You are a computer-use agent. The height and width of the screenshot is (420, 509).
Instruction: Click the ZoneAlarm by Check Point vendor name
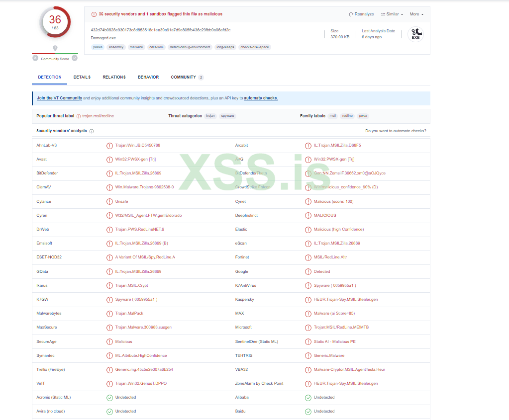click(259, 383)
